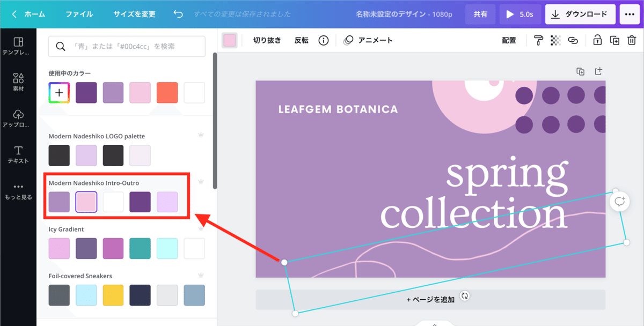Open transparency with the checkerboard icon

[555, 40]
